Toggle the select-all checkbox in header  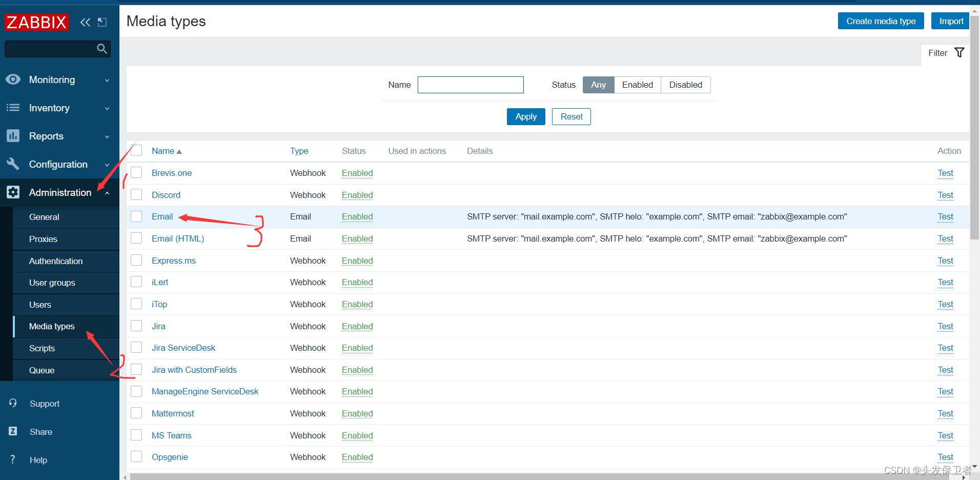(136, 150)
